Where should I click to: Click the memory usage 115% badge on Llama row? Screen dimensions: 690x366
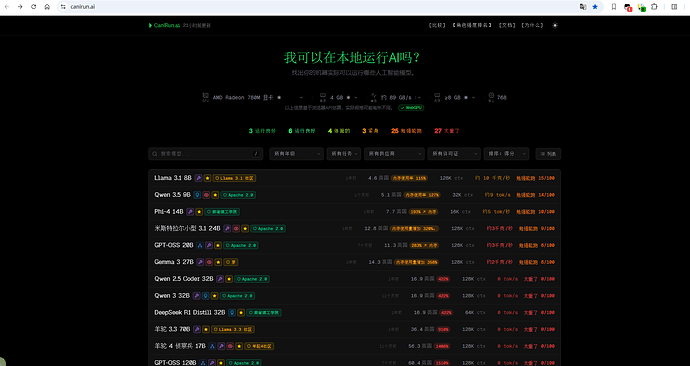[x=409, y=178]
